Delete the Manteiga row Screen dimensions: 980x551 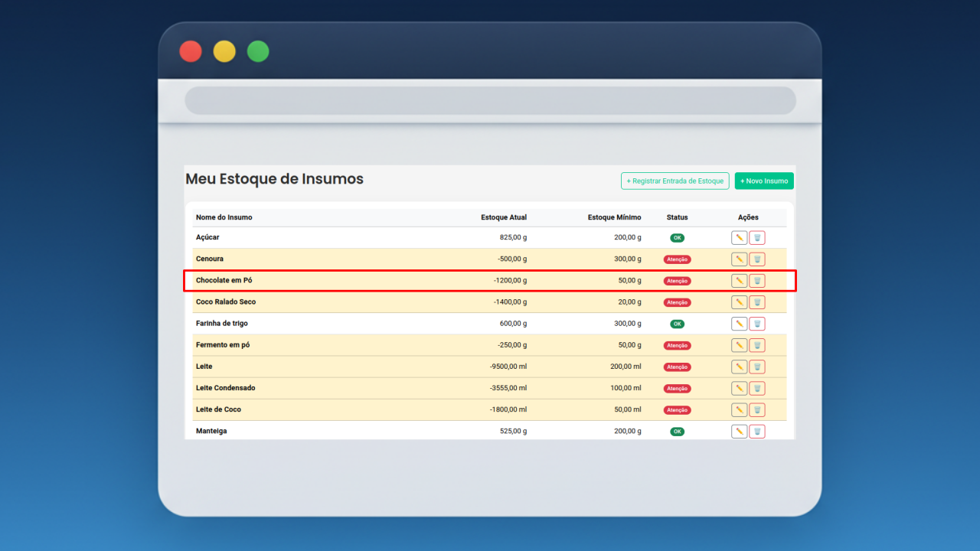click(757, 431)
